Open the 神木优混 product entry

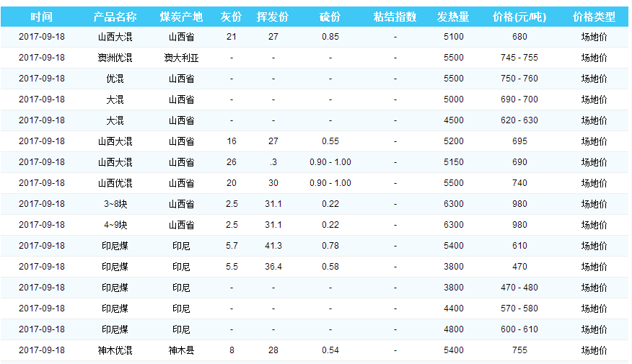point(115,350)
